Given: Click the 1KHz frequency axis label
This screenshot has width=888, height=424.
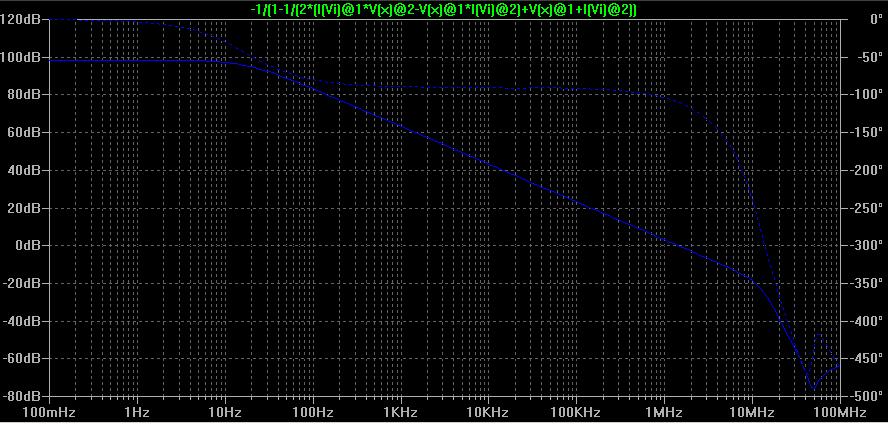Looking at the screenshot, I should [400, 412].
